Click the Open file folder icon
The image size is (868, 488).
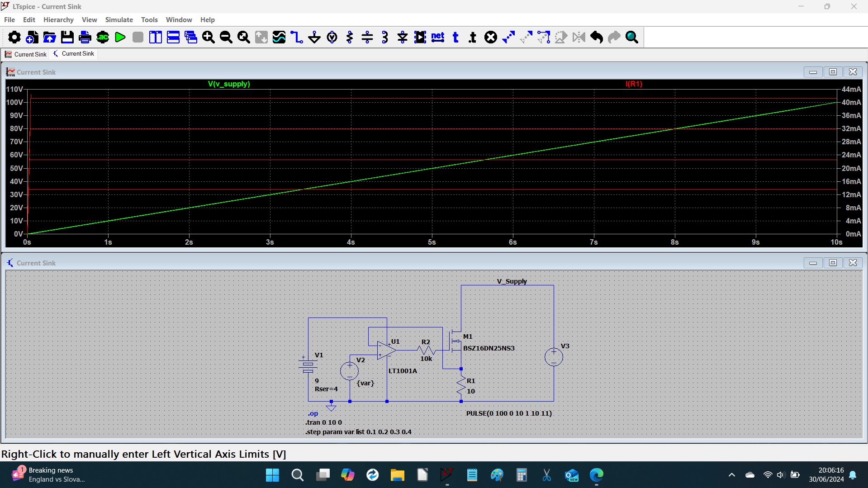point(49,37)
